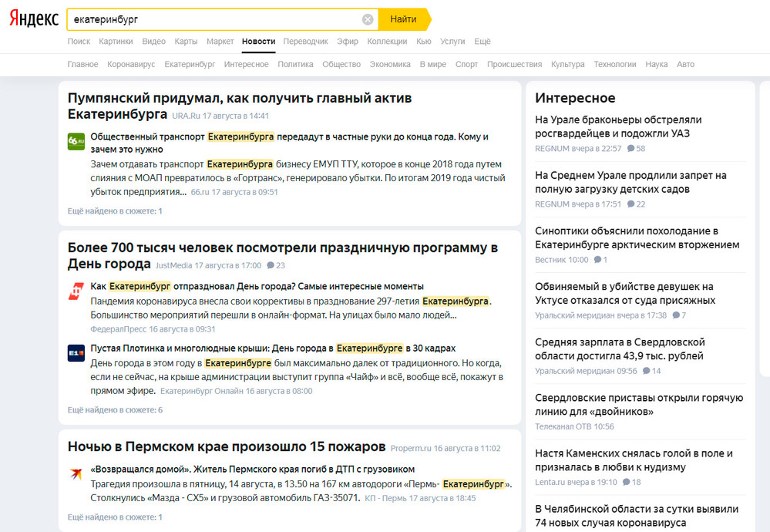Click the ФедералПресс source icon
This screenshot has height=532, width=770.
[73, 288]
